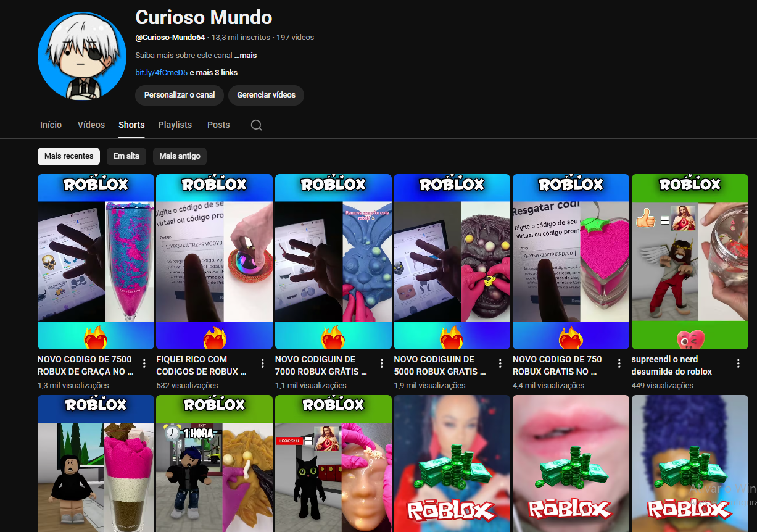The height and width of the screenshot is (532, 757).
Task: Select the Em alta filter chip
Action: (x=126, y=156)
